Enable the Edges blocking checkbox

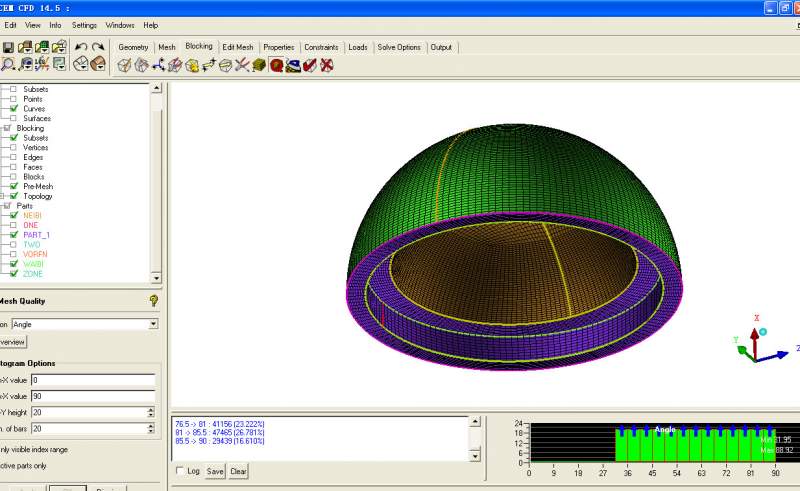point(14,157)
